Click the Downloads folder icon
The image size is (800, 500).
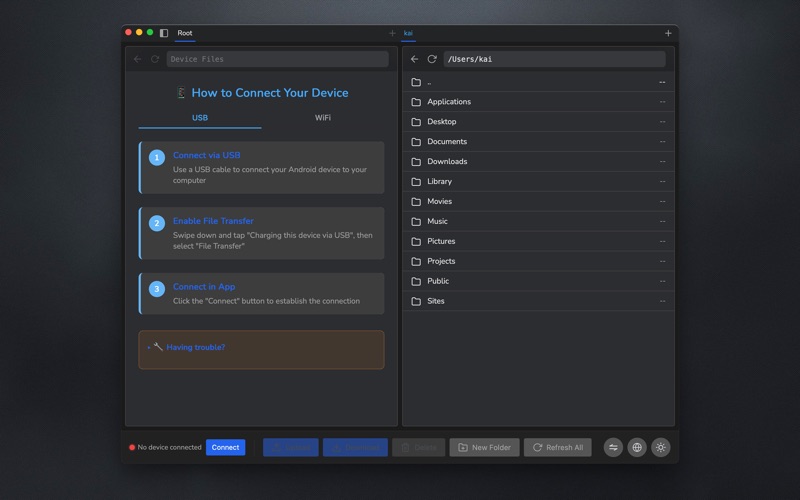tap(416, 162)
